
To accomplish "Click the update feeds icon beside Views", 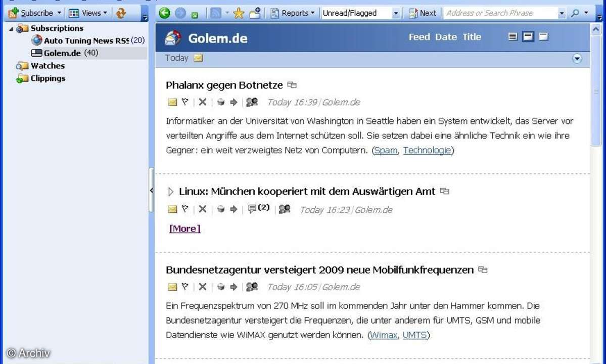I will click(x=121, y=13).
